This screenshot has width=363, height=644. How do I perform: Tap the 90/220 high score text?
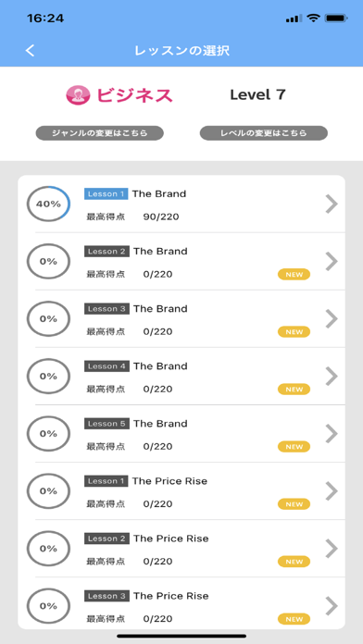(x=161, y=217)
